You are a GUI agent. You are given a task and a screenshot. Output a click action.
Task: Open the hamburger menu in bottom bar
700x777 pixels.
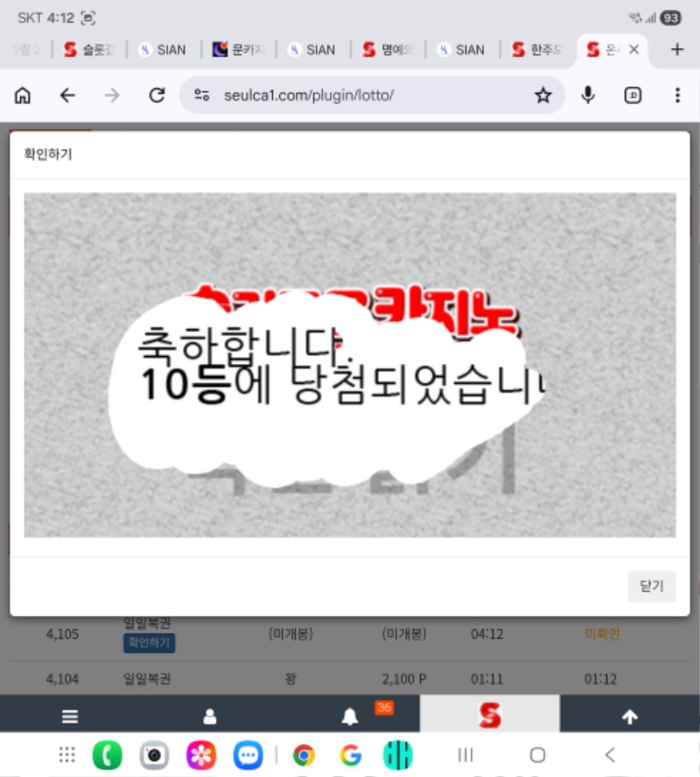[x=70, y=717]
